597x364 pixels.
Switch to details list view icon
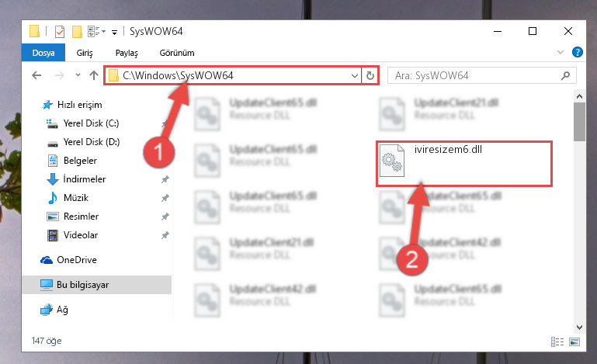click(557, 341)
